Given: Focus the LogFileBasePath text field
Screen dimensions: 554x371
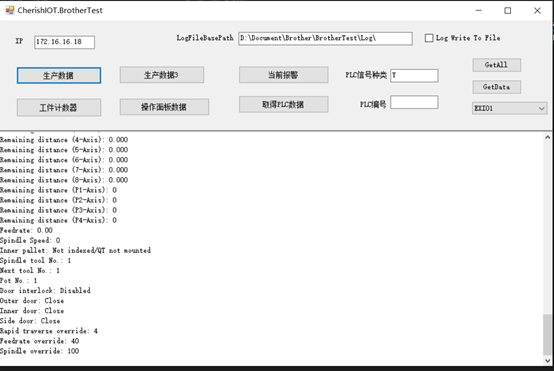Looking at the screenshot, I should coord(325,39).
